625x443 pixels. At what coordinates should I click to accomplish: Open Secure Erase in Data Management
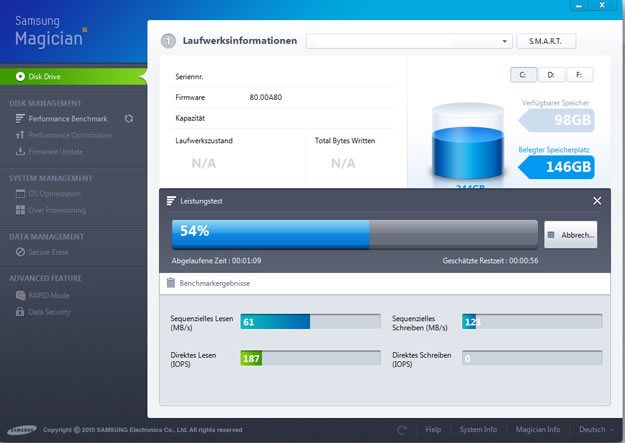(x=48, y=252)
